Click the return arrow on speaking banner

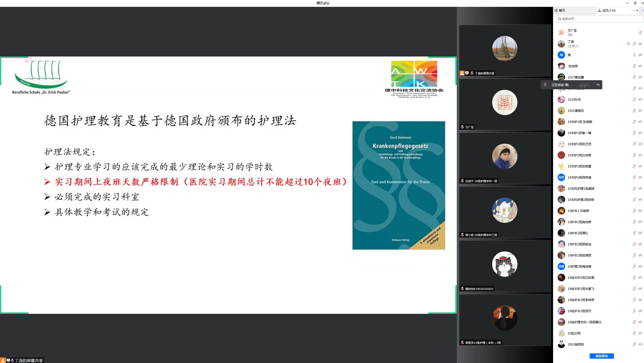pyautogui.click(x=598, y=85)
